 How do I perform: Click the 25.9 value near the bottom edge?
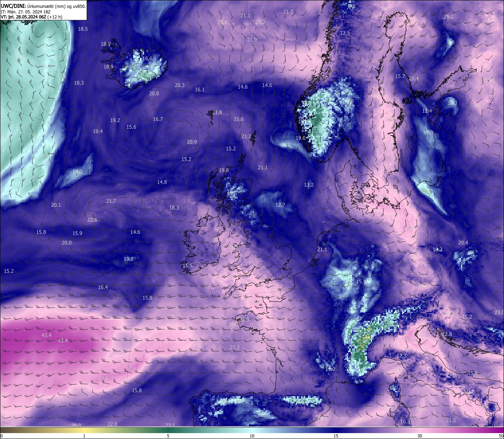tap(76, 425)
